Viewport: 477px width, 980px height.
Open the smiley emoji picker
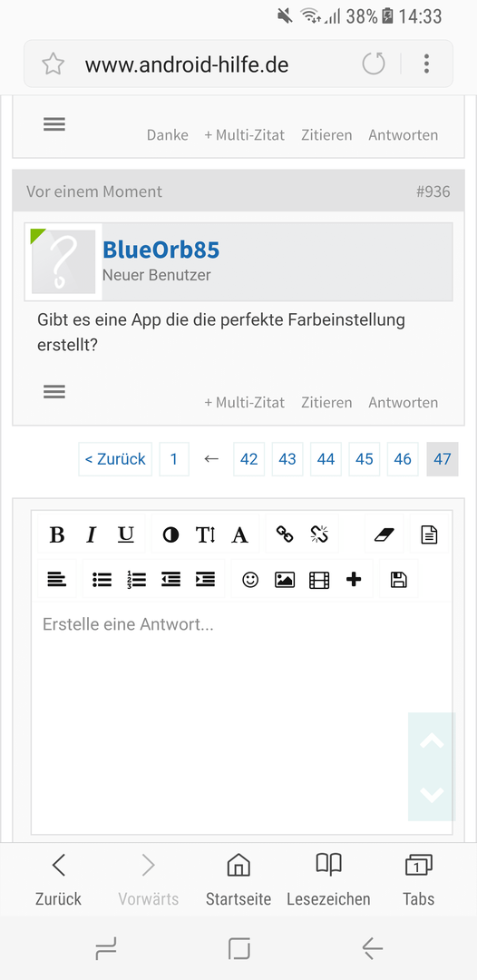pos(250,579)
